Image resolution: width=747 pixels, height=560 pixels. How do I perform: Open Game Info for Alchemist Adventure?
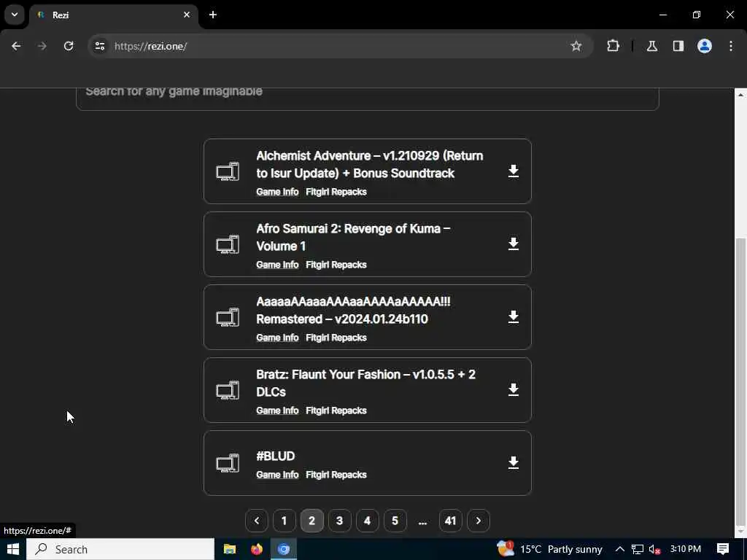pyautogui.click(x=277, y=192)
